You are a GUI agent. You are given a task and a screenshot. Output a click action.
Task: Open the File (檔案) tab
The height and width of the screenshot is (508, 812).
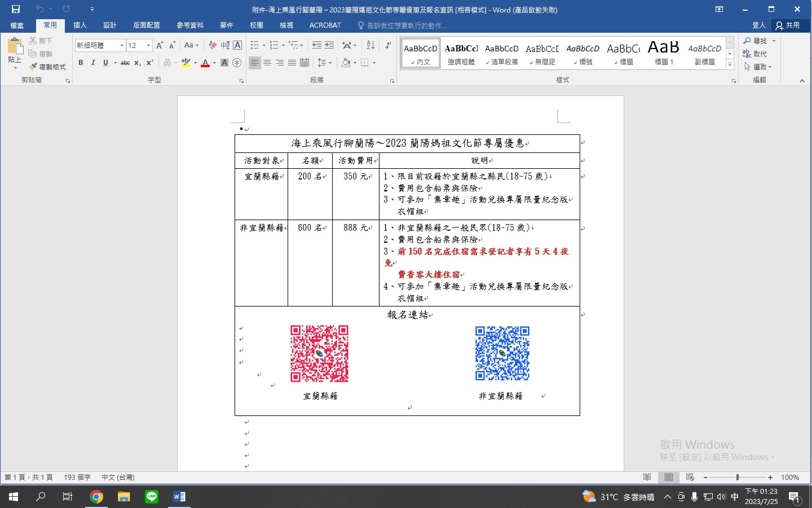point(17,25)
